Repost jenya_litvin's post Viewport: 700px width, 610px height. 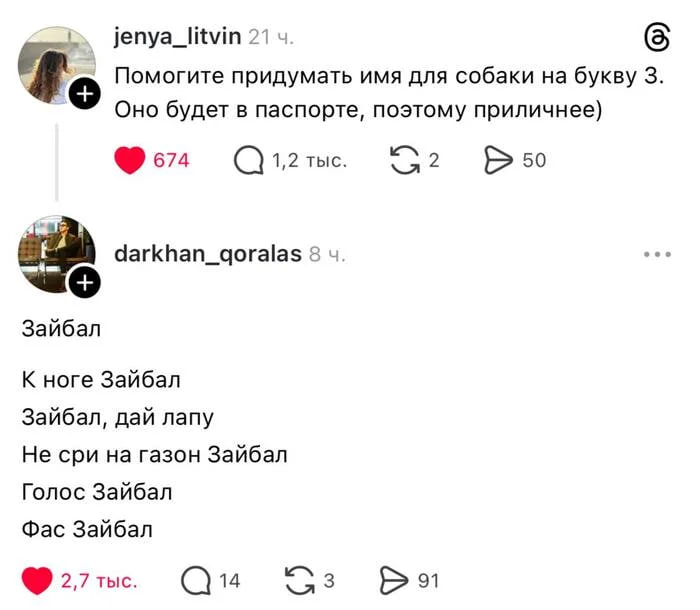pos(404,161)
